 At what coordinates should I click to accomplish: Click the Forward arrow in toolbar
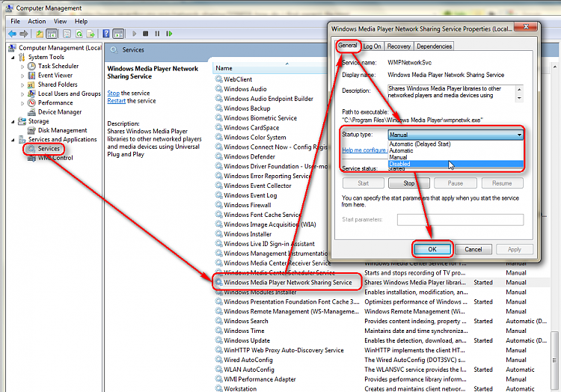coord(24,34)
